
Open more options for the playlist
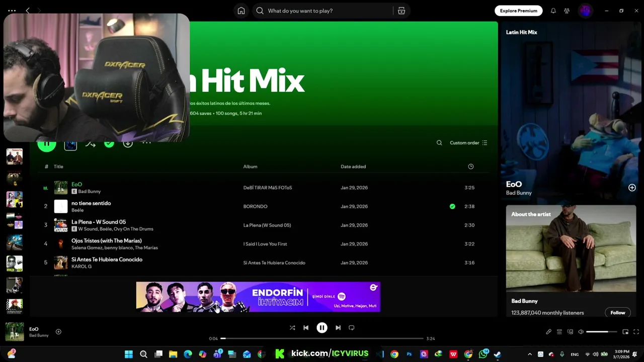[146, 143]
